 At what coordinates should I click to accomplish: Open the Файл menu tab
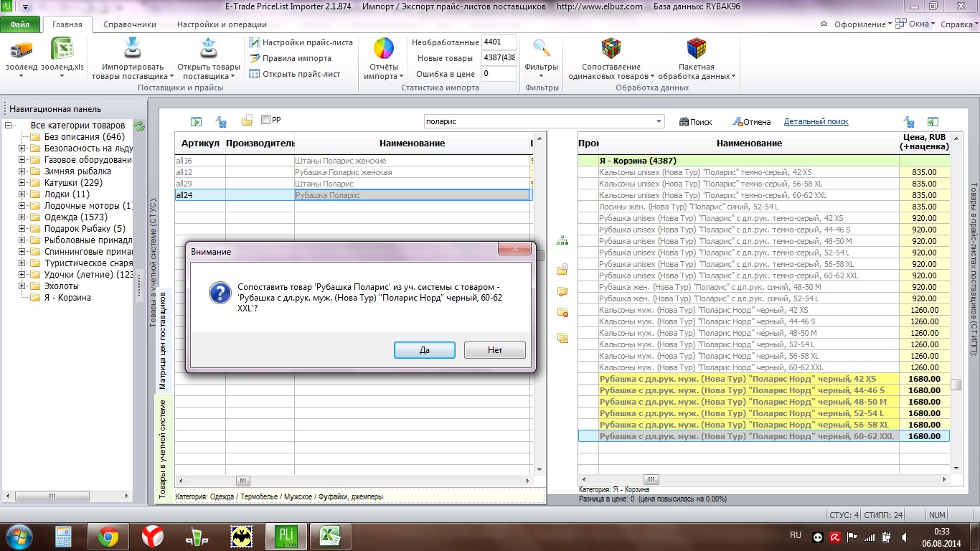click(x=20, y=24)
